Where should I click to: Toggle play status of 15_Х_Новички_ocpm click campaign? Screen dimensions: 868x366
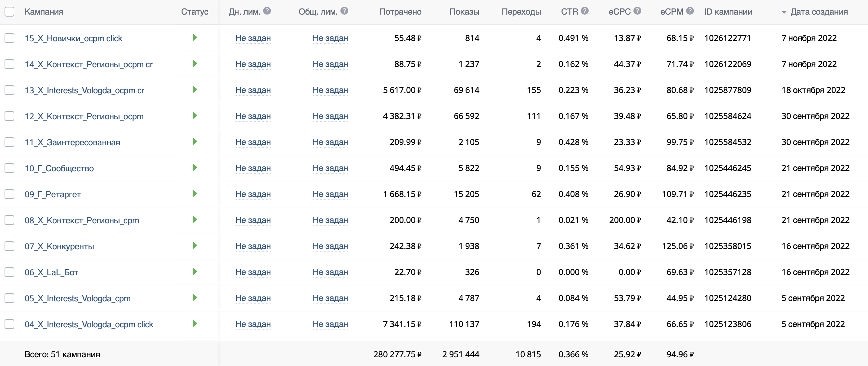pyautogui.click(x=195, y=37)
